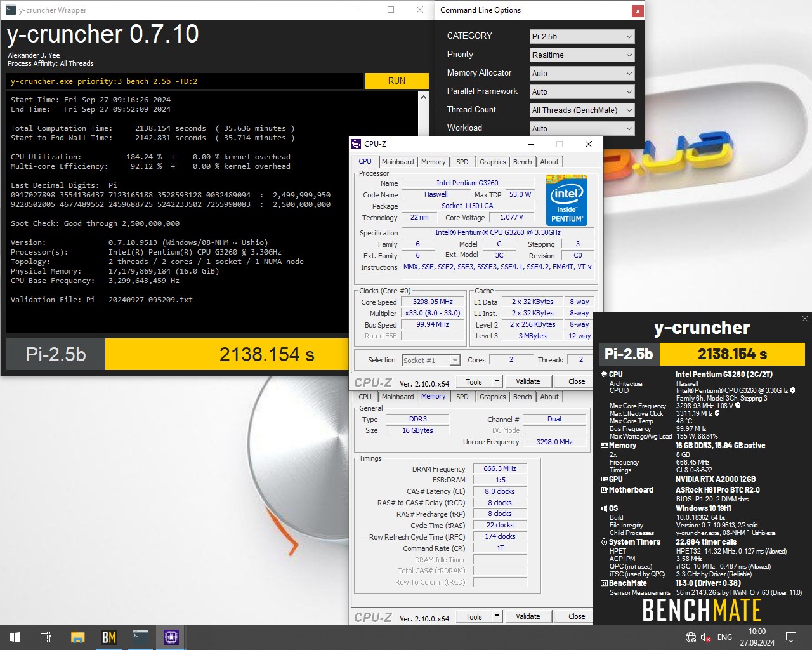Open the Parallel Framework dropdown

[582, 92]
